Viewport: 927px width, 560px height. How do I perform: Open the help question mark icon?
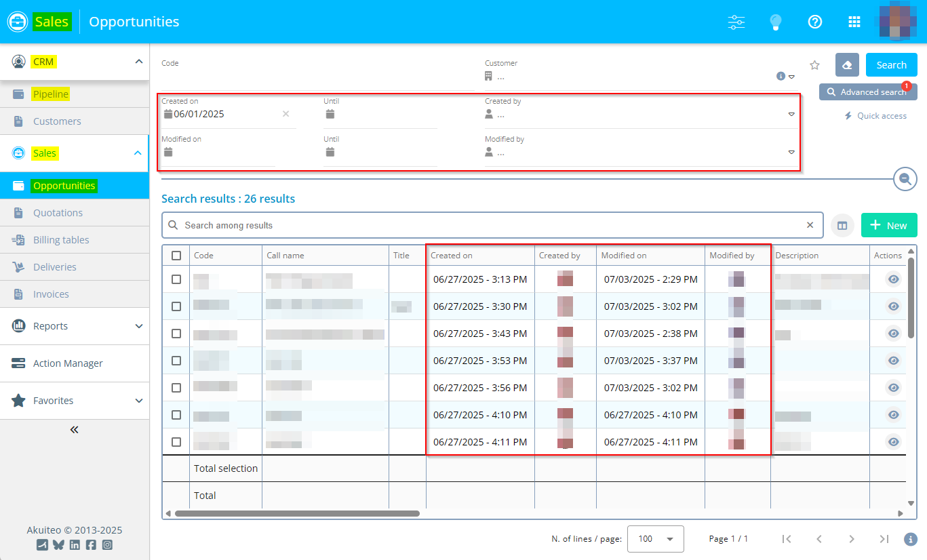click(x=815, y=22)
